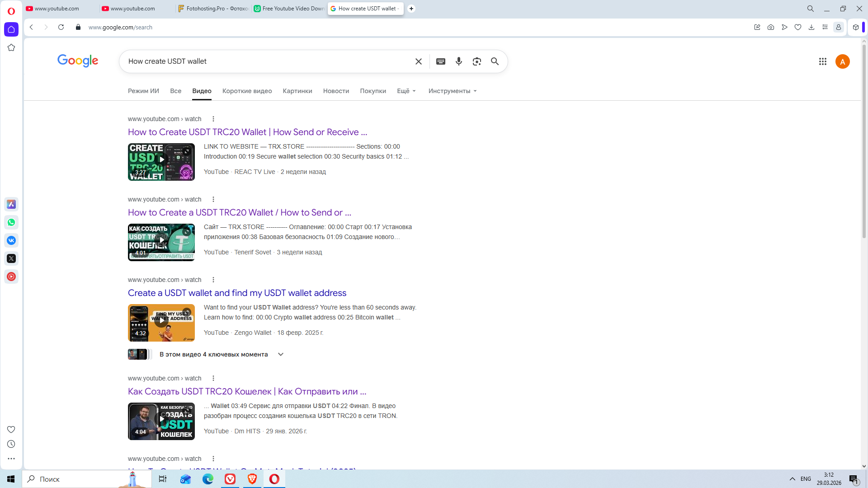Switch to Fotohosting.Pro browser tab

pyautogui.click(x=213, y=9)
